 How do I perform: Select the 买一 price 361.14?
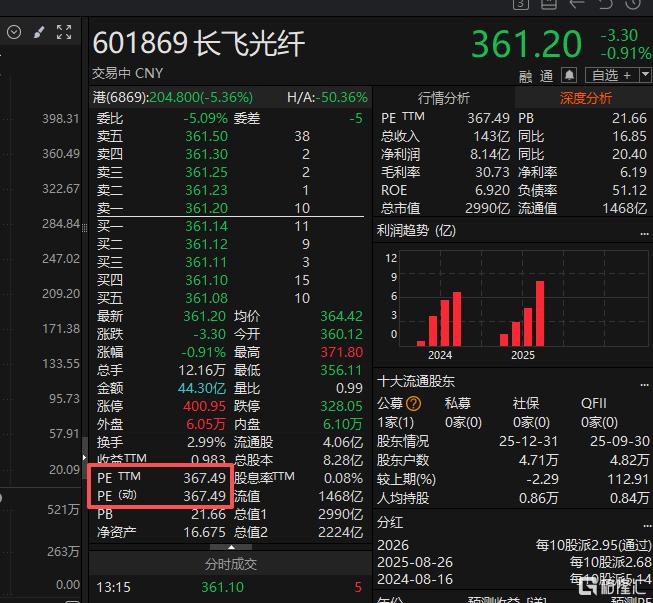click(x=207, y=226)
